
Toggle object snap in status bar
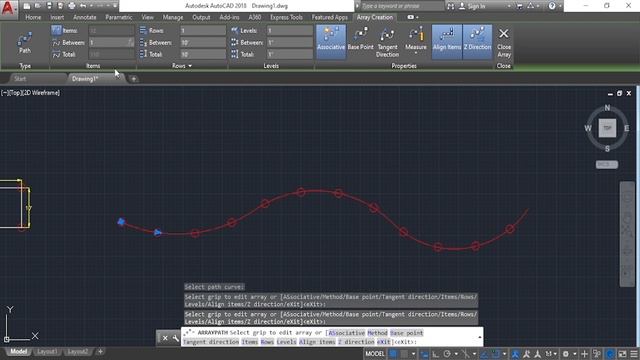click(496, 354)
